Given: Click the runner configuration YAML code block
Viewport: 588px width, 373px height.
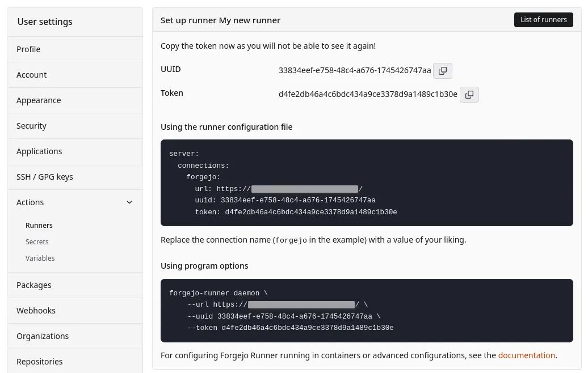Looking at the screenshot, I should [367, 183].
